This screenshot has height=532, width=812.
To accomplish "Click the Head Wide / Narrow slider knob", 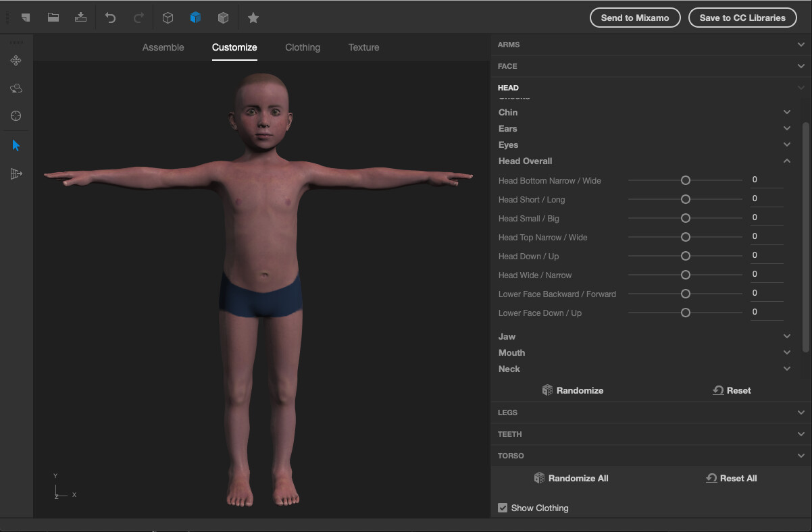I will coord(686,275).
